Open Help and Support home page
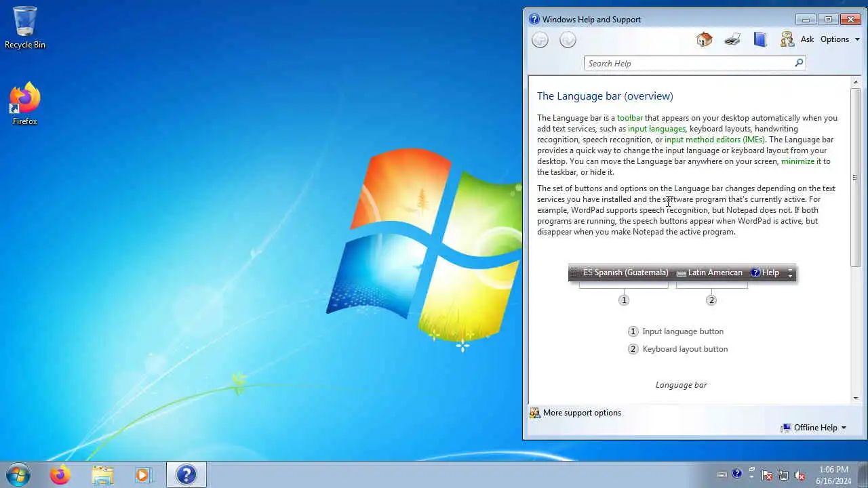 tap(704, 39)
